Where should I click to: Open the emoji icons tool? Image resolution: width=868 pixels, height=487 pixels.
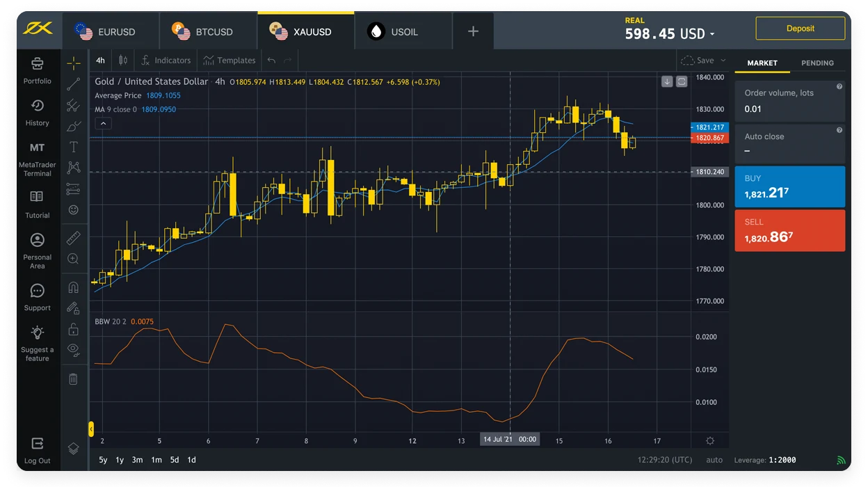[x=73, y=209]
